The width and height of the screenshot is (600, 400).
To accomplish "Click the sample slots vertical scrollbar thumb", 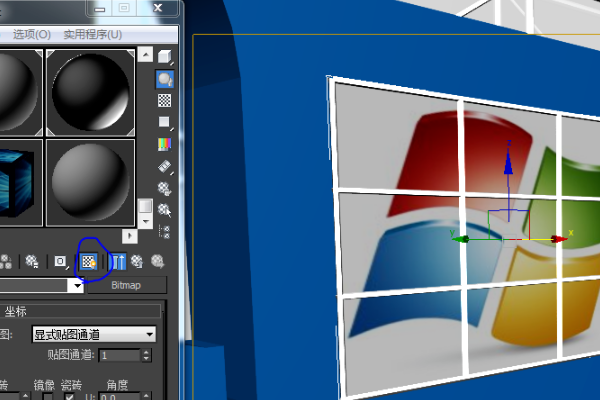I will pos(145,206).
